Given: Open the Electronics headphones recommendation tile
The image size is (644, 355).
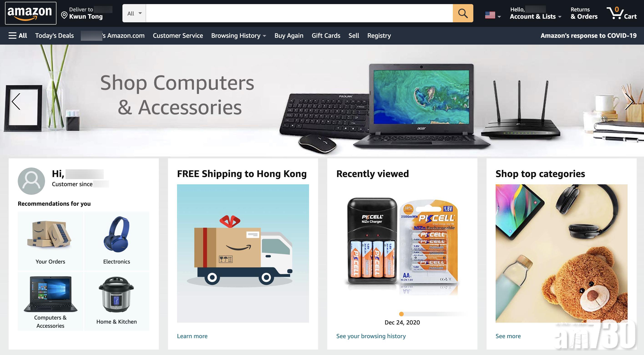Looking at the screenshot, I should 117,241.
